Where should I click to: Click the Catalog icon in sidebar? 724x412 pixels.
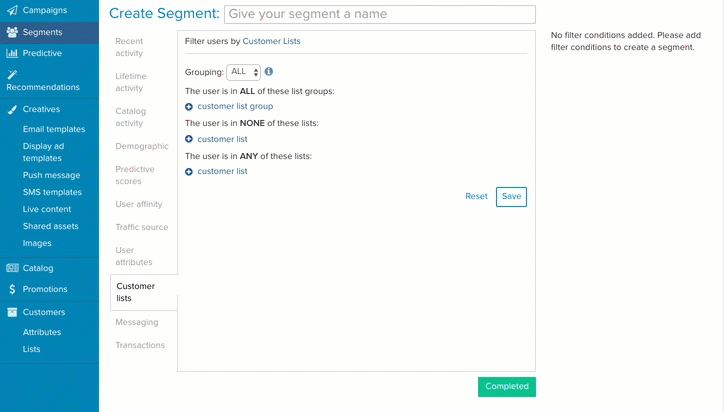(x=12, y=268)
